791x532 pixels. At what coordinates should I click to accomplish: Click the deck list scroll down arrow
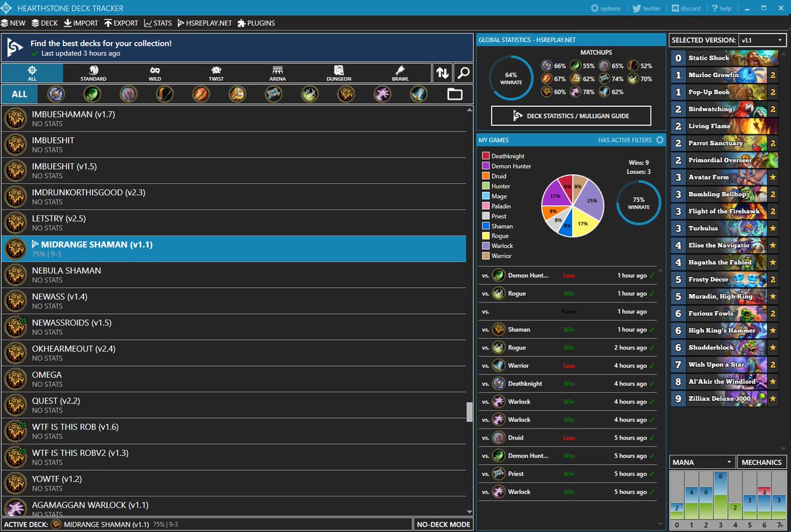(x=470, y=512)
